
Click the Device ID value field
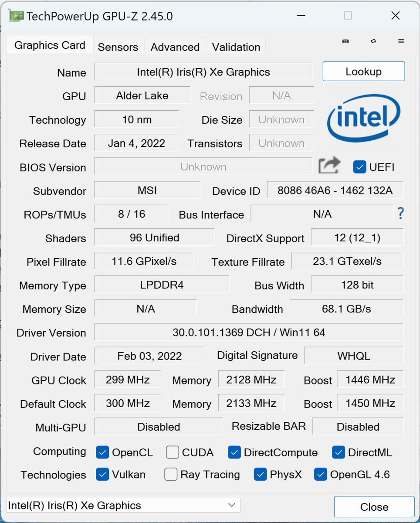tap(335, 190)
